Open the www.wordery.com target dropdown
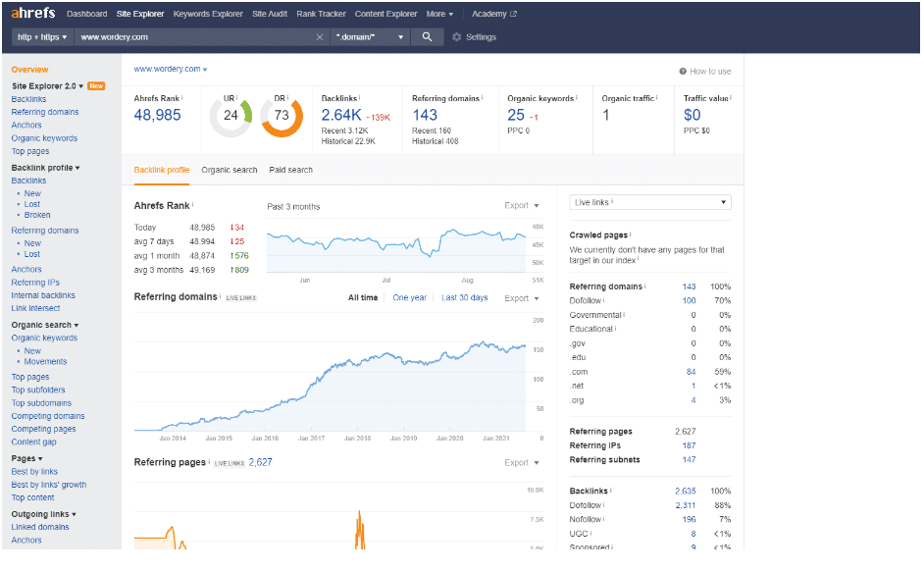 [171, 69]
